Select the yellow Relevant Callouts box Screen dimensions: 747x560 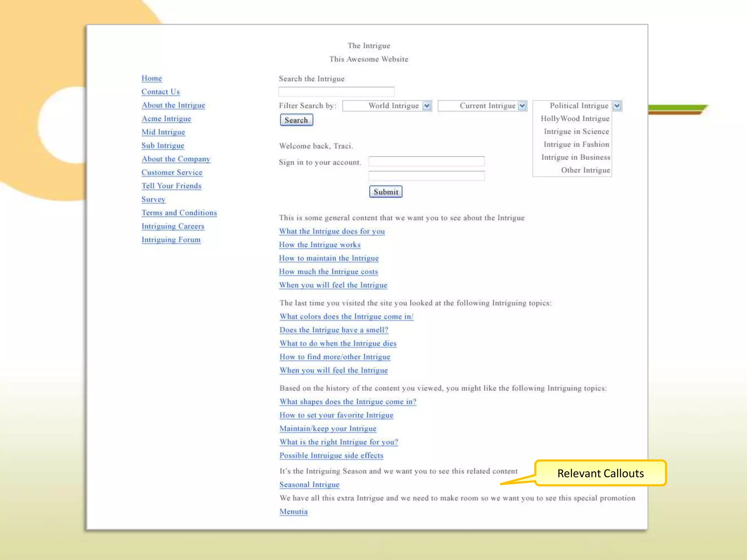click(600, 473)
